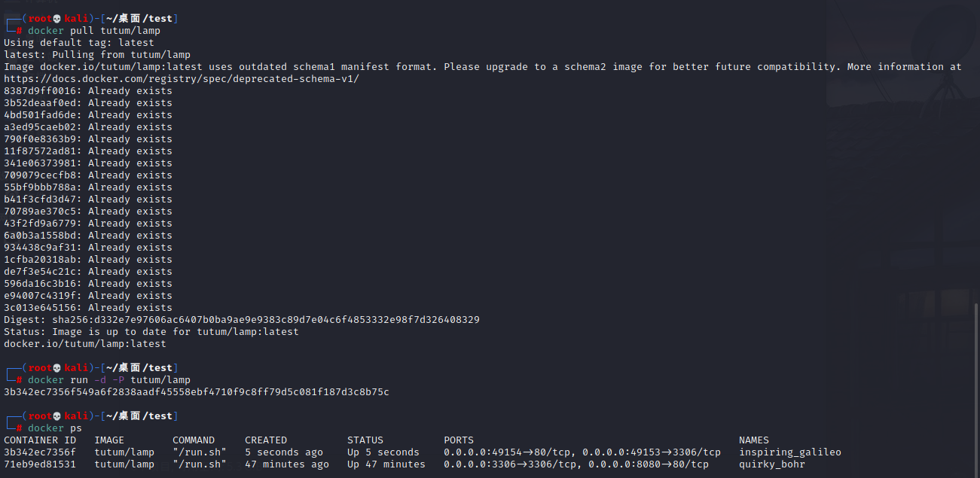Click the full container hash output

[x=197, y=392]
